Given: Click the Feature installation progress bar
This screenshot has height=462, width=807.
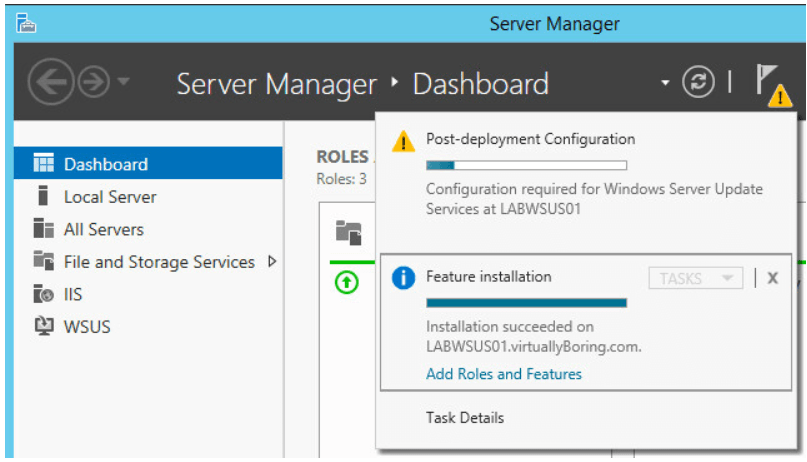Looking at the screenshot, I should (x=527, y=303).
